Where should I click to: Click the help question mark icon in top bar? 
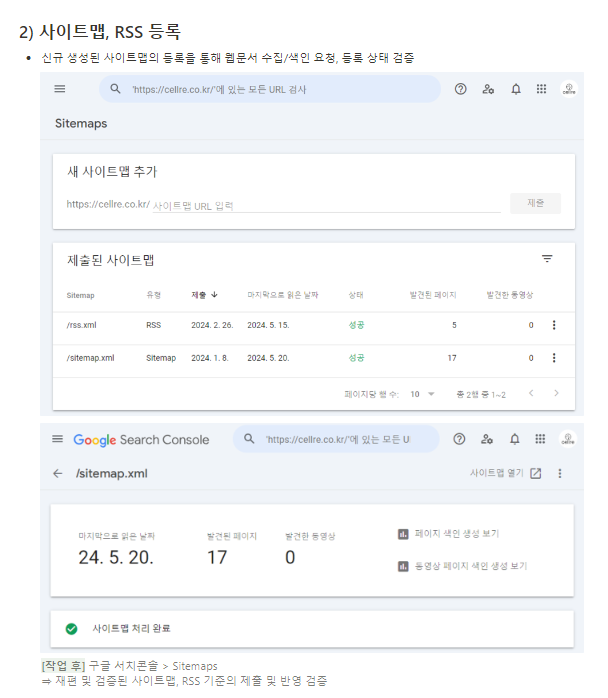(x=461, y=89)
